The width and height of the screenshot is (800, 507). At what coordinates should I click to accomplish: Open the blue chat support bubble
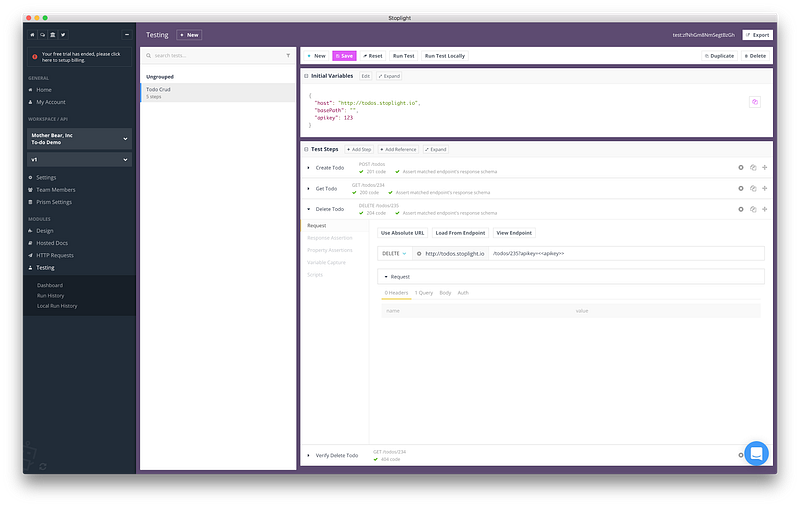(x=756, y=453)
